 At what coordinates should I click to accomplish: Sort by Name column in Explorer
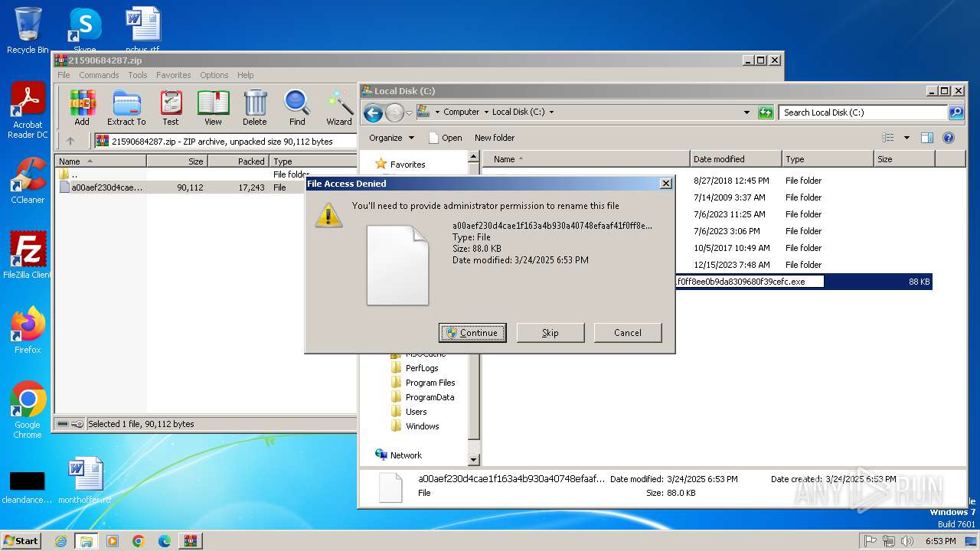586,159
